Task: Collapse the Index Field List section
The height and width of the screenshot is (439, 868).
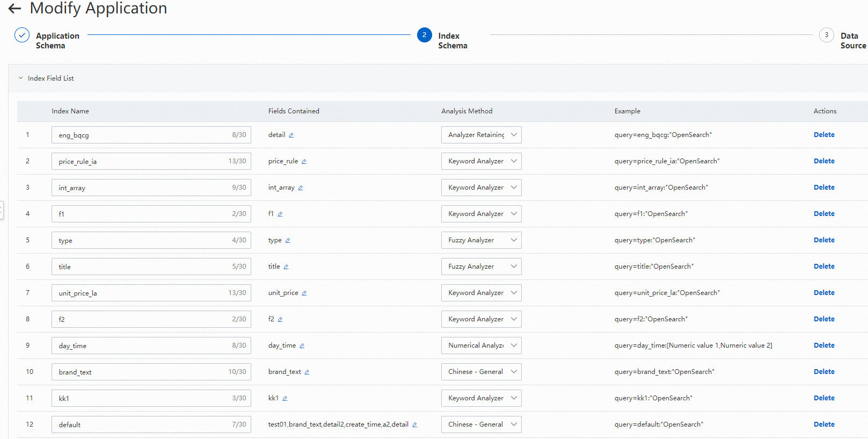Action: pyautogui.click(x=21, y=78)
